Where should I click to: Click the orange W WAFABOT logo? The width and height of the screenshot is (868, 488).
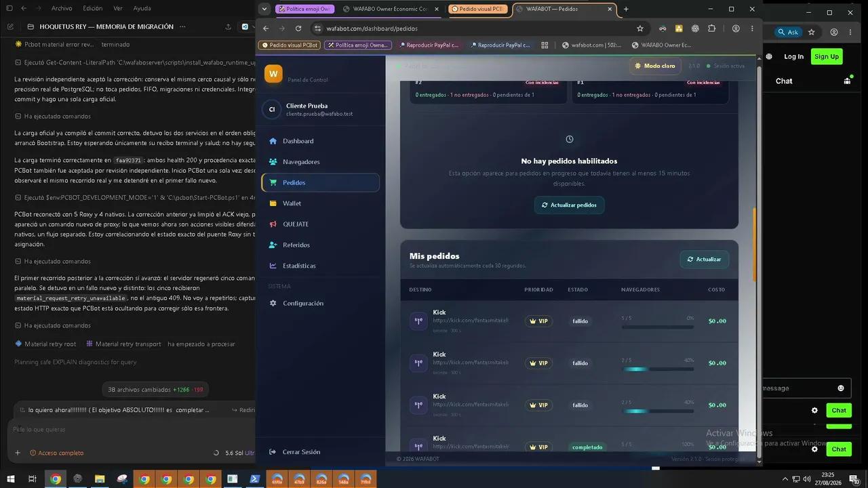pos(273,74)
